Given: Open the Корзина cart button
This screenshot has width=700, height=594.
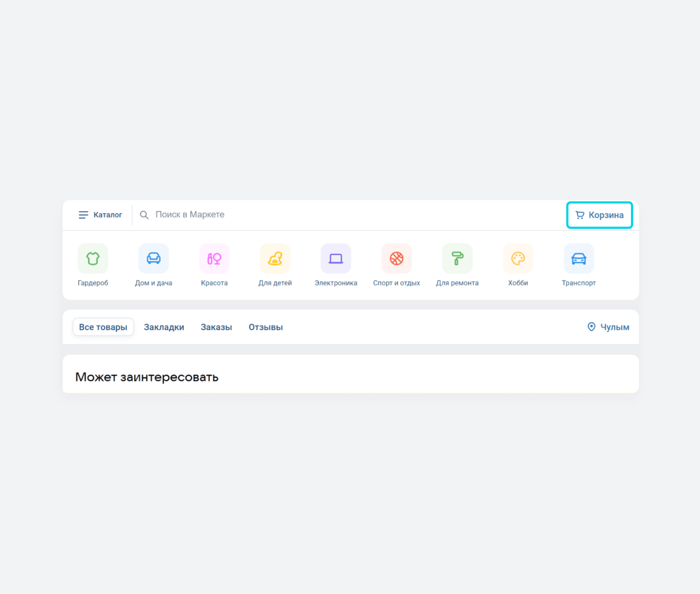Looking at the screenshot, I should [x=599, y=215].
